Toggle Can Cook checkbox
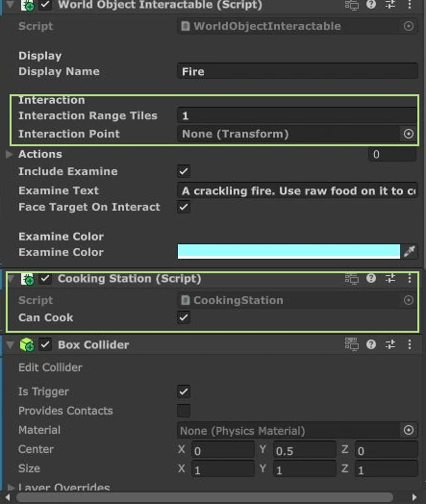The height and width of the screenshot is (504, 426). [184, 317]
